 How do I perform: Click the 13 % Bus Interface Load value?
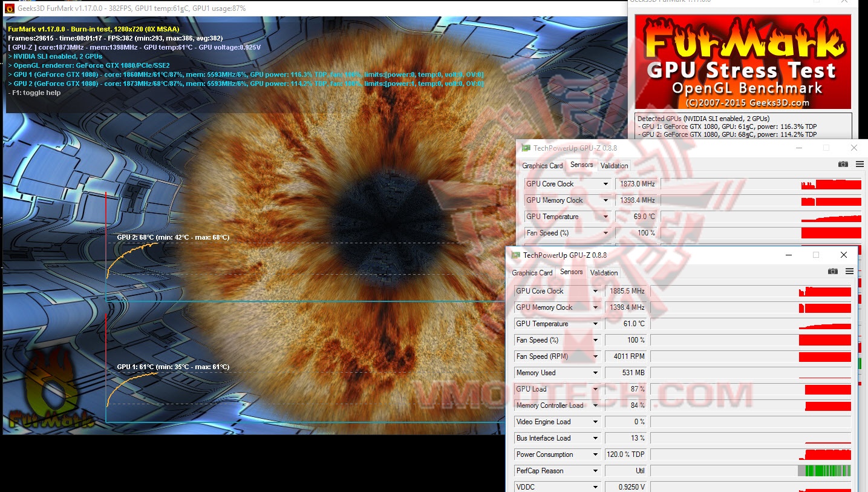tap(627, 438)
